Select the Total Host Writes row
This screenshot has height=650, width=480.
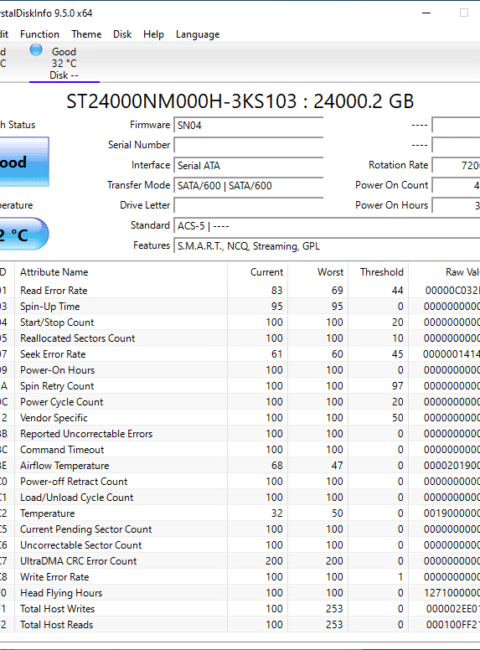point(240,609)
